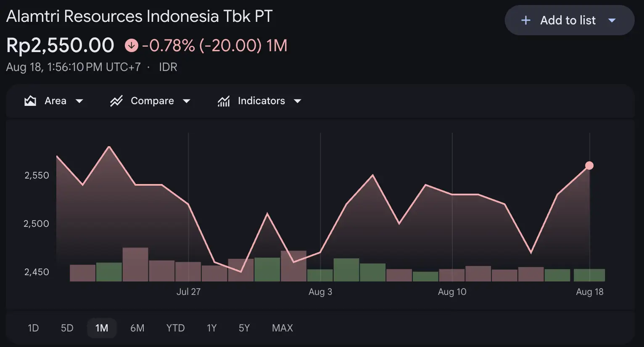Screen dimensions: 644x347
Task: Click the Compare lines icon
Action: click(116, 101)
